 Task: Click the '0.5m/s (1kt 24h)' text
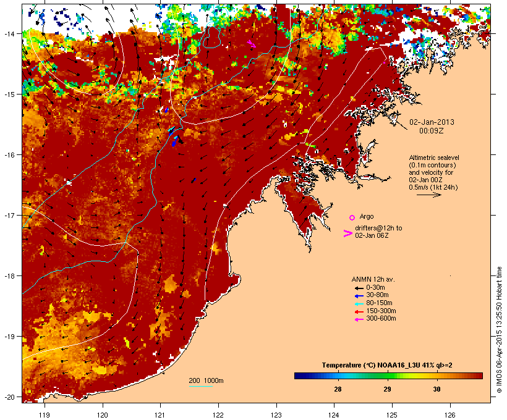coord(433,187)
